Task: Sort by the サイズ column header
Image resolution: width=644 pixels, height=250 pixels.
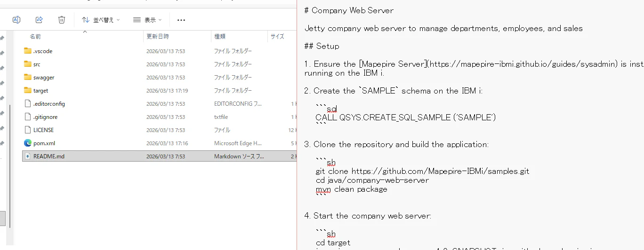Action: tap(277, 36)
